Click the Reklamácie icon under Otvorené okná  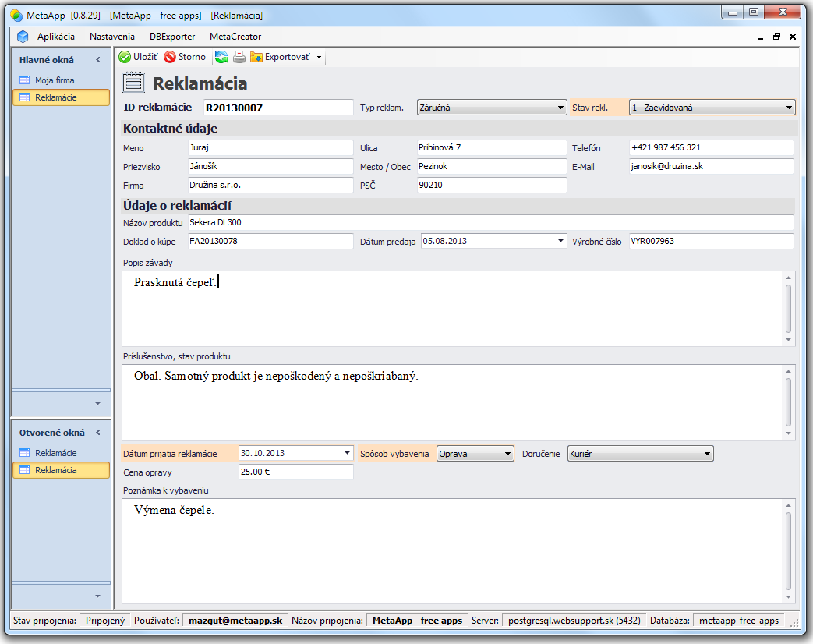coord(24,453)
